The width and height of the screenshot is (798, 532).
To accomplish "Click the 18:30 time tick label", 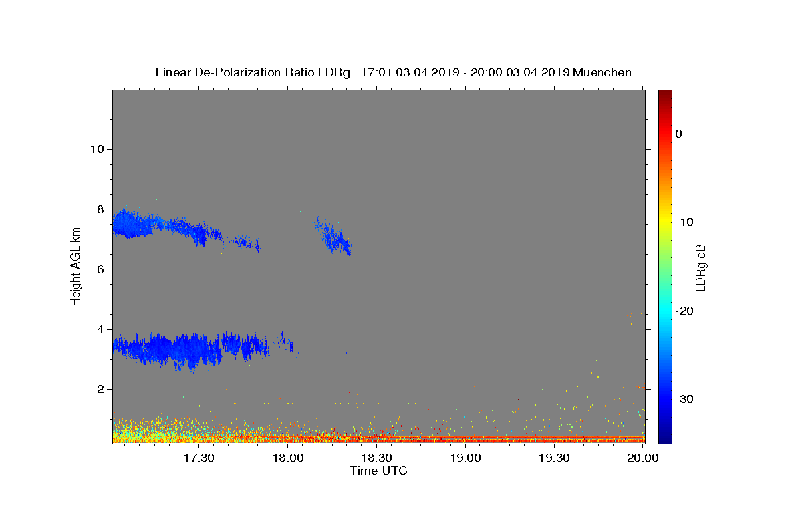I will point(376,458).
